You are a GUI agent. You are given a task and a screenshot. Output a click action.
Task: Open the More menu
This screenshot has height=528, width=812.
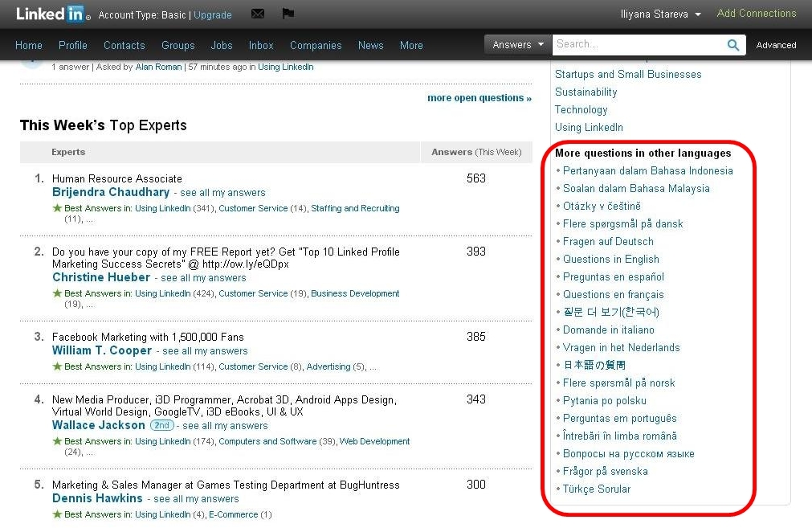[x=411, y=45]
